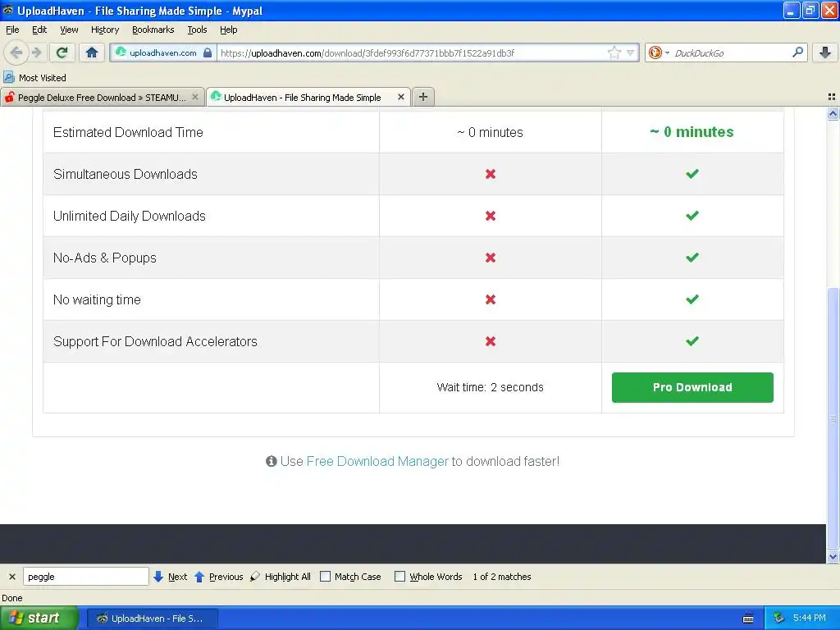Viewport: 840px width, 630px height.
Task: Click the find field containing peggle
Action: (x=85, y=577)
